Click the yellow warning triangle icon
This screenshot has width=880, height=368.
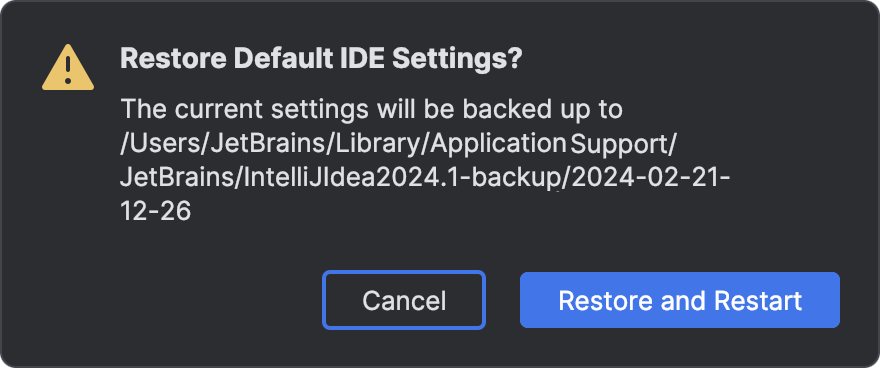pyautogui.click(x=68, y=68)
